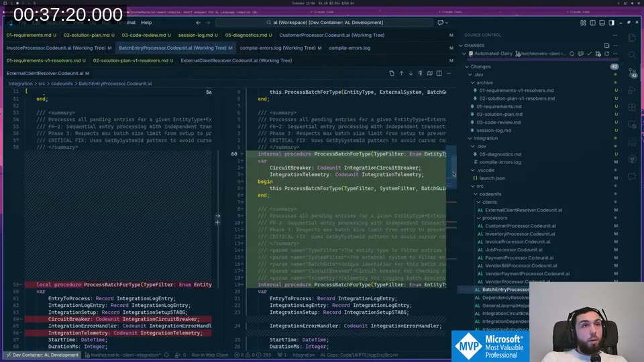Open the chat dropdown next to command center

click(x=447, y=23)
